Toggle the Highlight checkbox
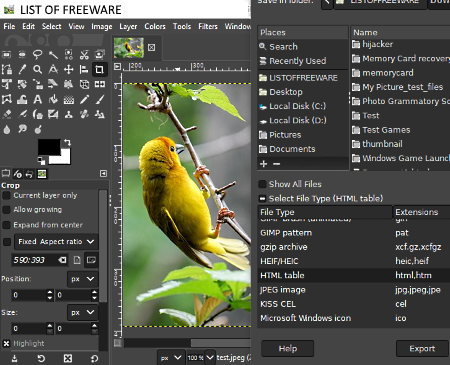 [x=6, y=343]
